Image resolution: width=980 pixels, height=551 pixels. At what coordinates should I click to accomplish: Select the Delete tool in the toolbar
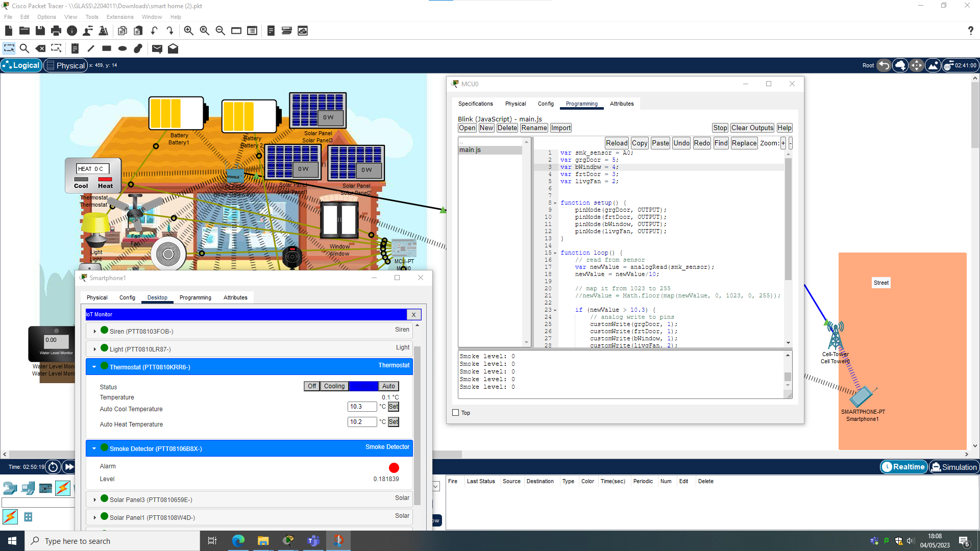[x=40, y=48]
